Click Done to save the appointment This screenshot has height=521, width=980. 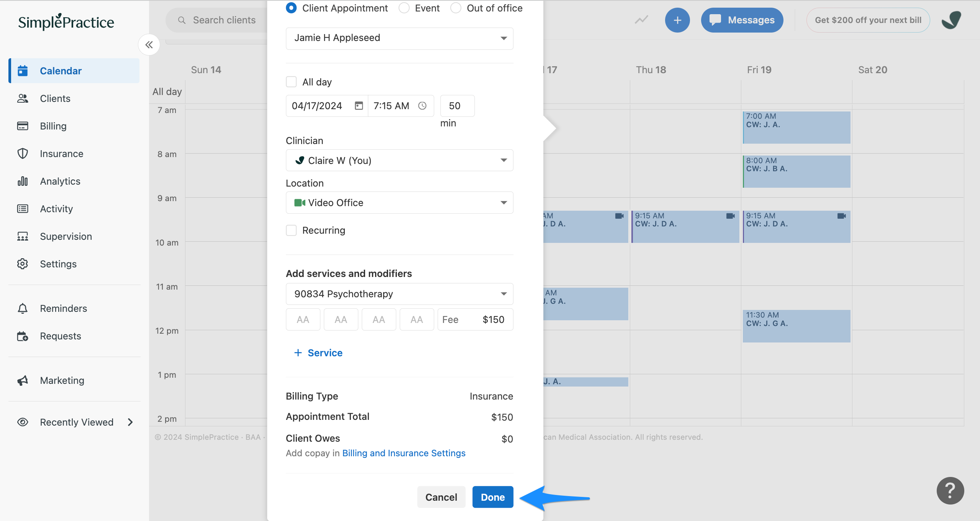492,497
